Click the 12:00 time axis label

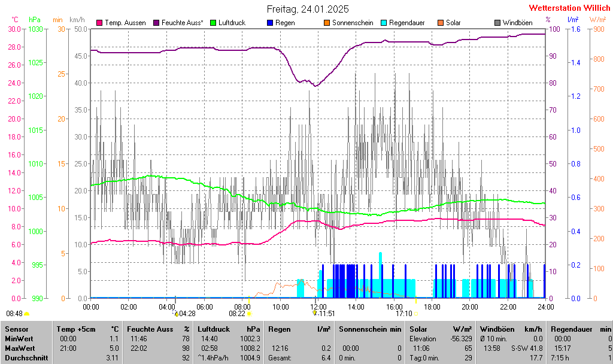(318, 307)
